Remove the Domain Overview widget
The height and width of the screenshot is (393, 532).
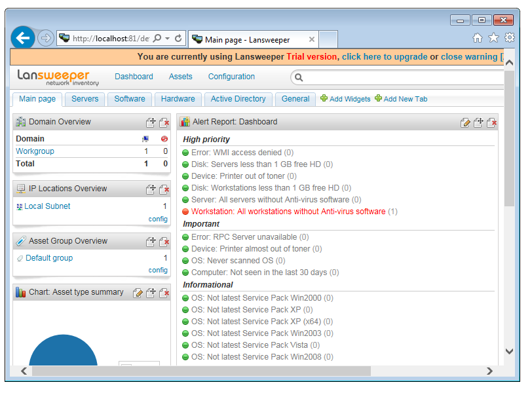[x=164, y=122]
